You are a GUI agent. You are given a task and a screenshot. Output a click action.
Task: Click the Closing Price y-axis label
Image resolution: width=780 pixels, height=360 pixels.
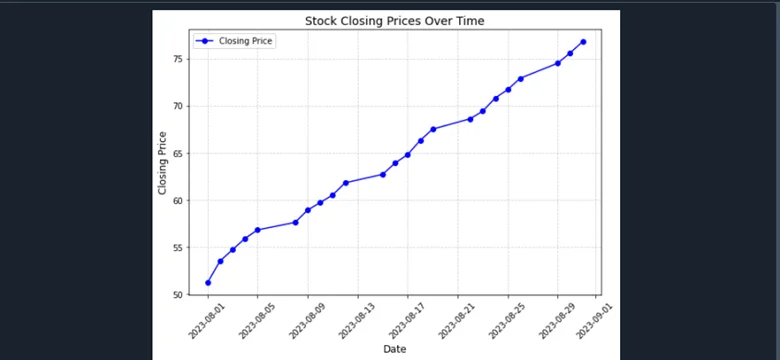tap(162, 163)
